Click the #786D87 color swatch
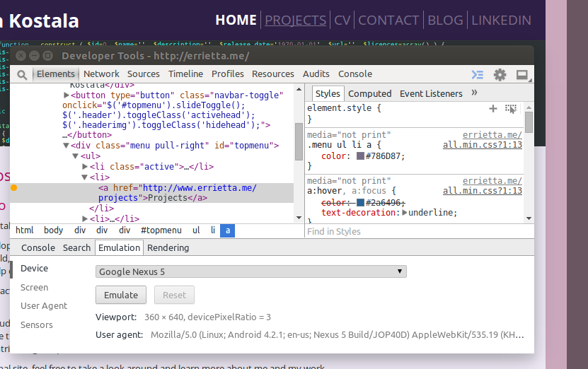Viewport: 588px width, 369px height. tap(360, 156)
